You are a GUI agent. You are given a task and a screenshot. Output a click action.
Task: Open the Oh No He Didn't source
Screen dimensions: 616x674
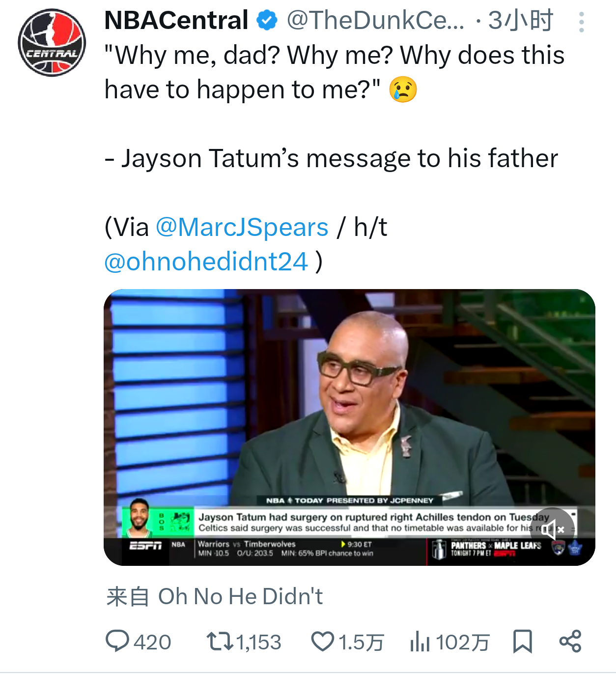point(240,597)
